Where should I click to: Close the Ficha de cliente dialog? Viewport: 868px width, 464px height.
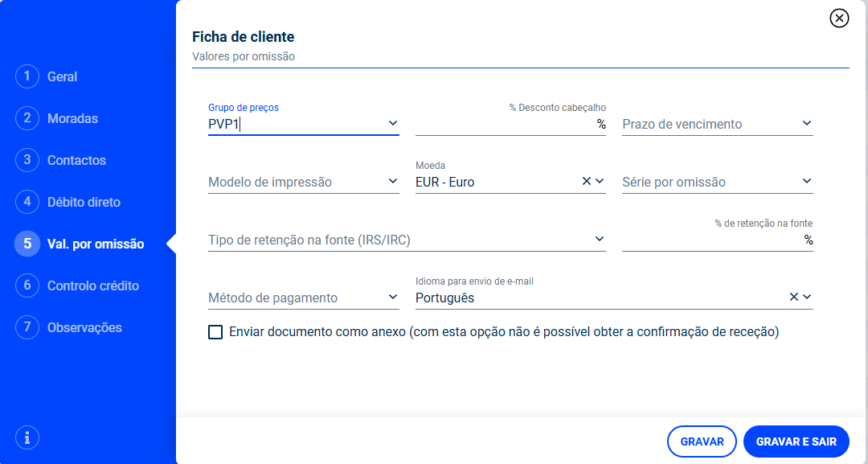coord(839,18)
